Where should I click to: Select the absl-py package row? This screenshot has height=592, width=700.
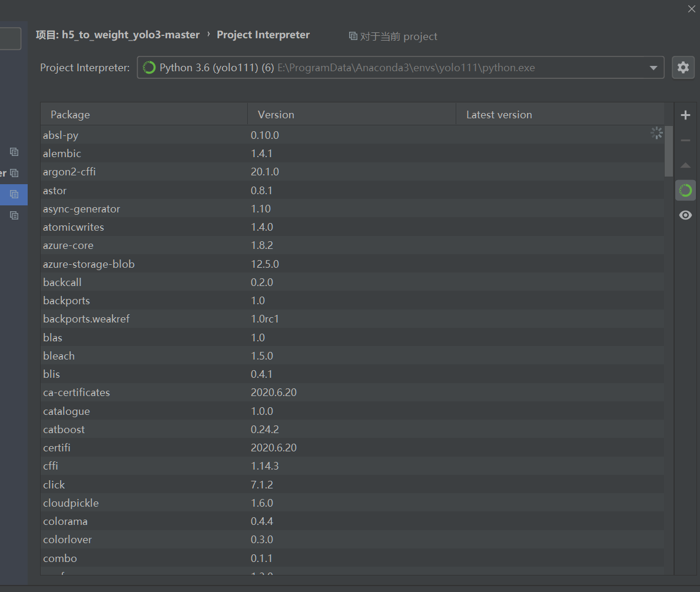click(x=352, y=135)
